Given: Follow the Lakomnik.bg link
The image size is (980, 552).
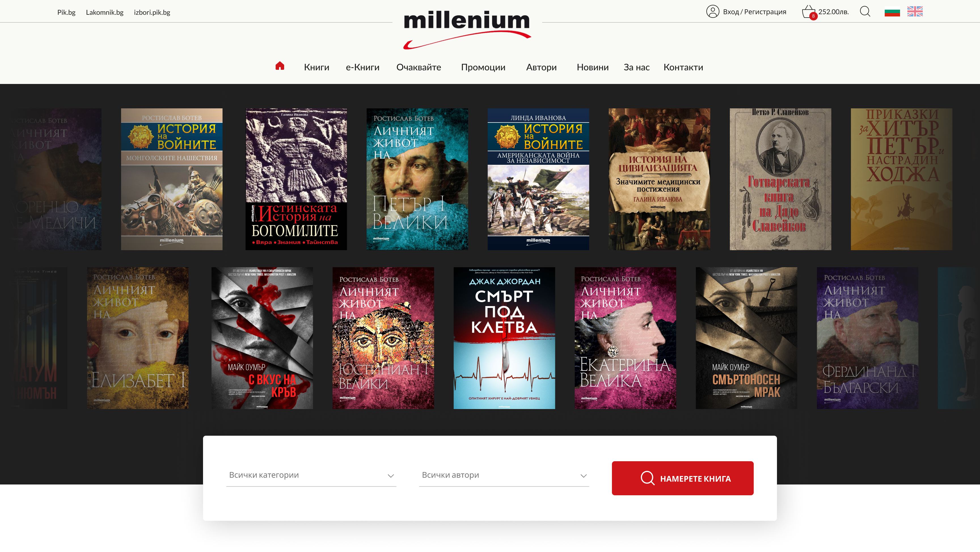Looking at the screenshot, I should pyautogui.click(x=105, y=12).
